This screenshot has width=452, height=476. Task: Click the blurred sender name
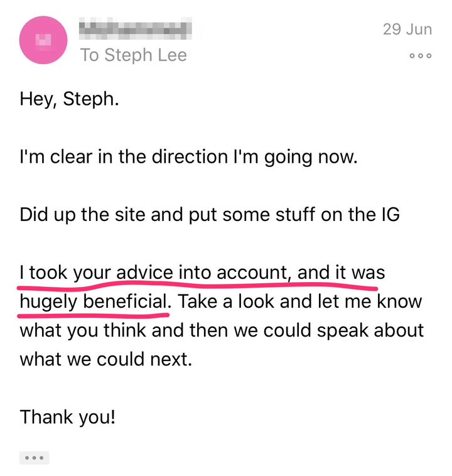[135, 28]
